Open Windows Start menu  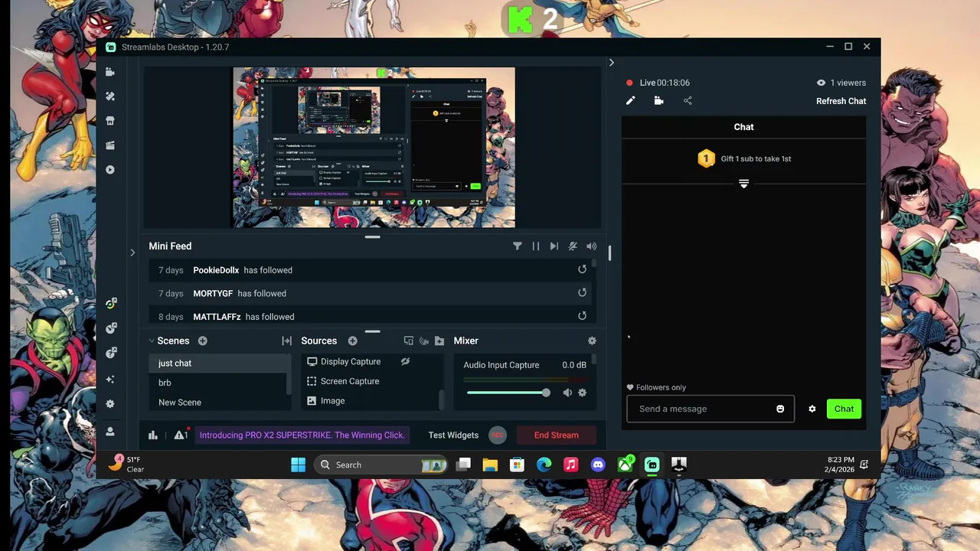pos(298,465)
